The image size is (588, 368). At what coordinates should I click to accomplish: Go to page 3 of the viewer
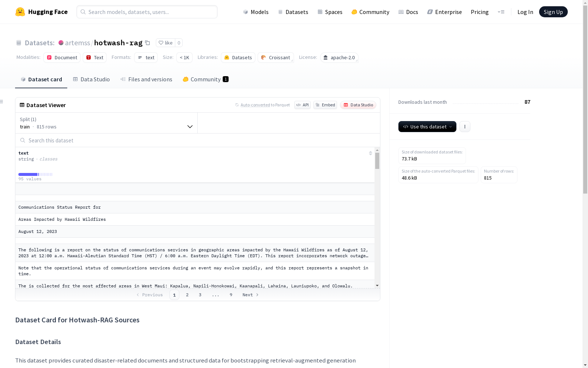pyautogui.click(x=200, y=295)
